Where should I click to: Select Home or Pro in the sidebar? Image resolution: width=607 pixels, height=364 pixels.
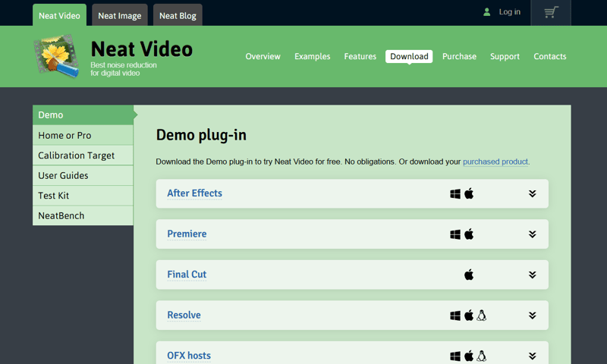coord(83,136)
